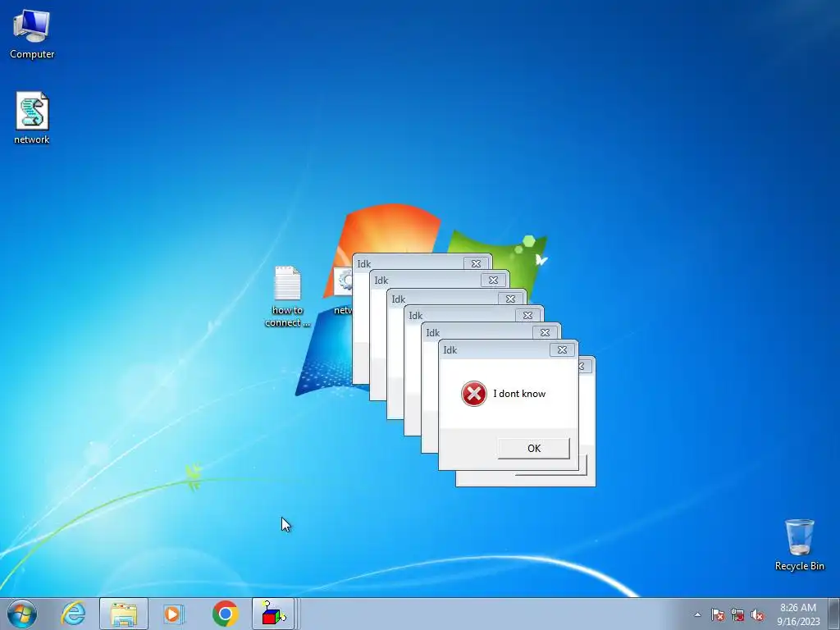The width and height of the screenshot is (840, 630).
Task: Open Windows Media Player from the taskbar
Action: click(x=174, y=614)
